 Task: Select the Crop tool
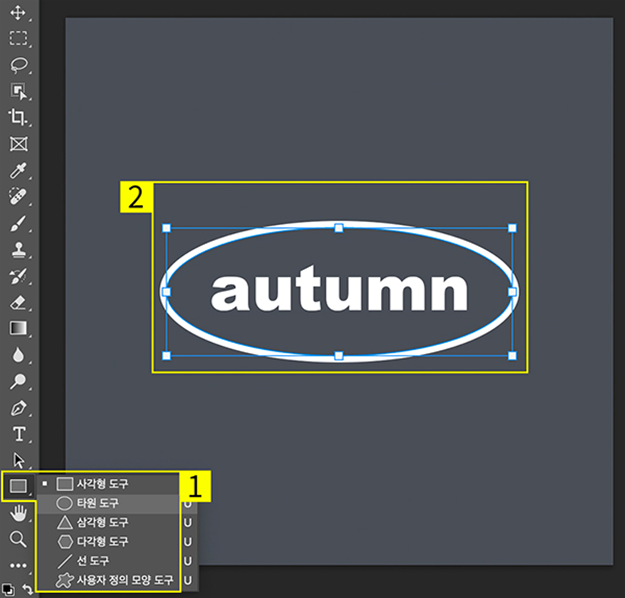(18, 117)
